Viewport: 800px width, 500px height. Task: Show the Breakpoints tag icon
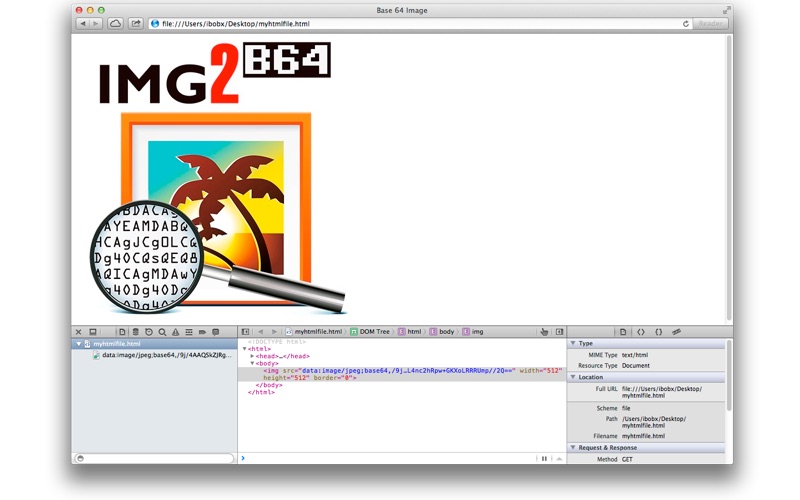202,332
